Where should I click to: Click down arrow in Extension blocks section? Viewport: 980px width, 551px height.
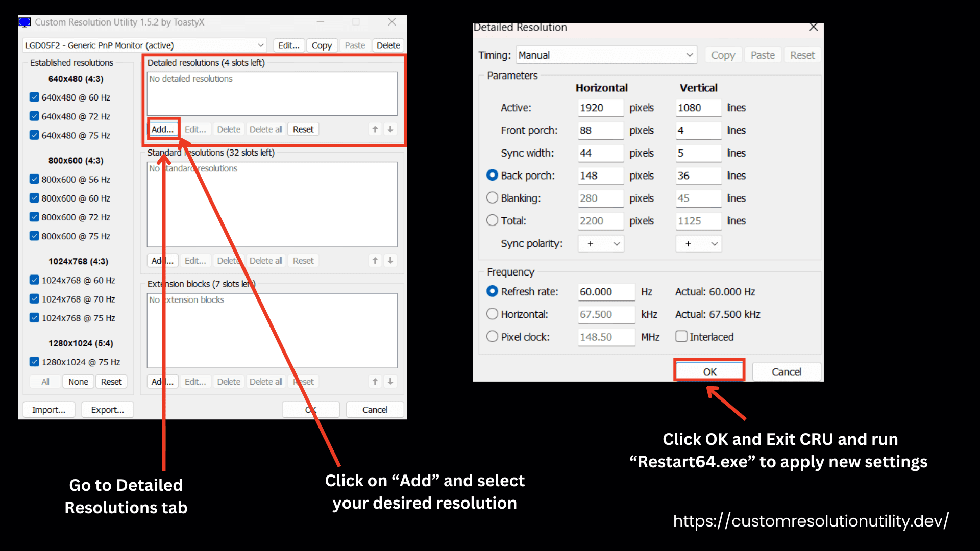pos(390,381)
